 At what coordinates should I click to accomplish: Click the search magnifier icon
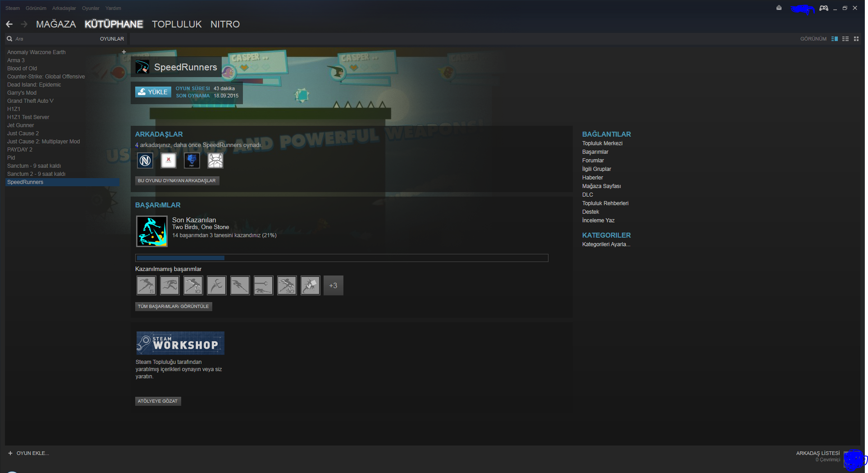9,39
